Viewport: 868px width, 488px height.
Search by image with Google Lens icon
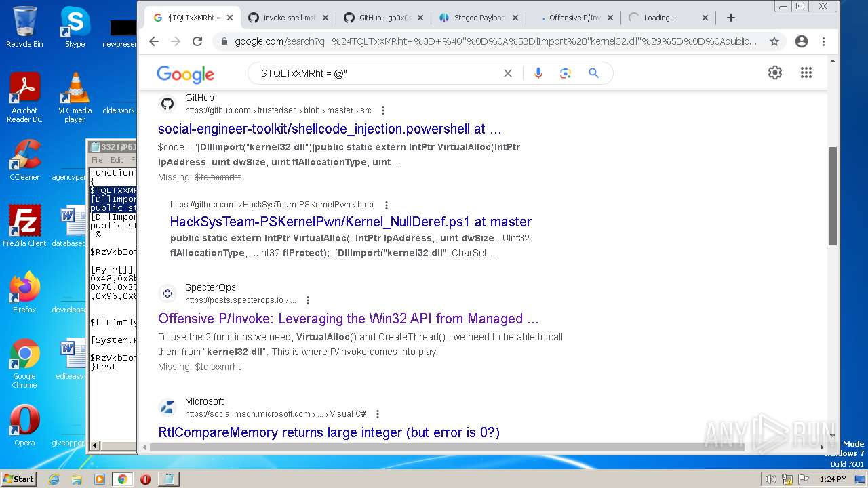coord(566,73)
